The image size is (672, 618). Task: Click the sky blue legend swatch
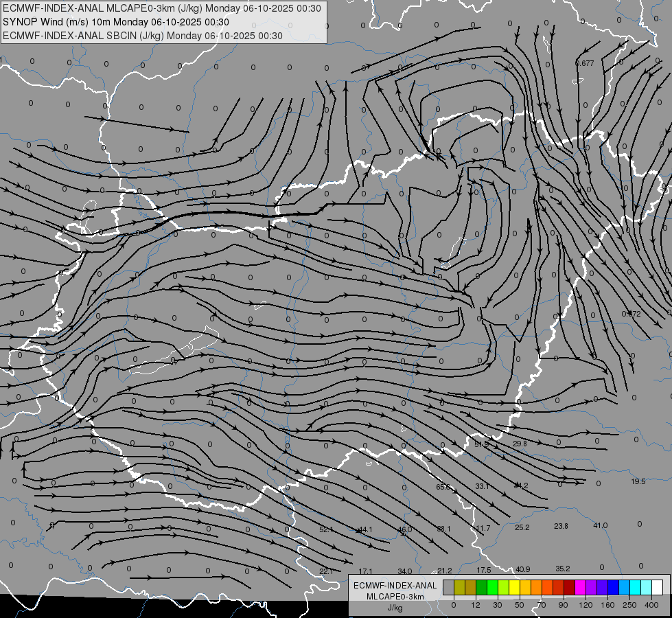pos(625,587)
